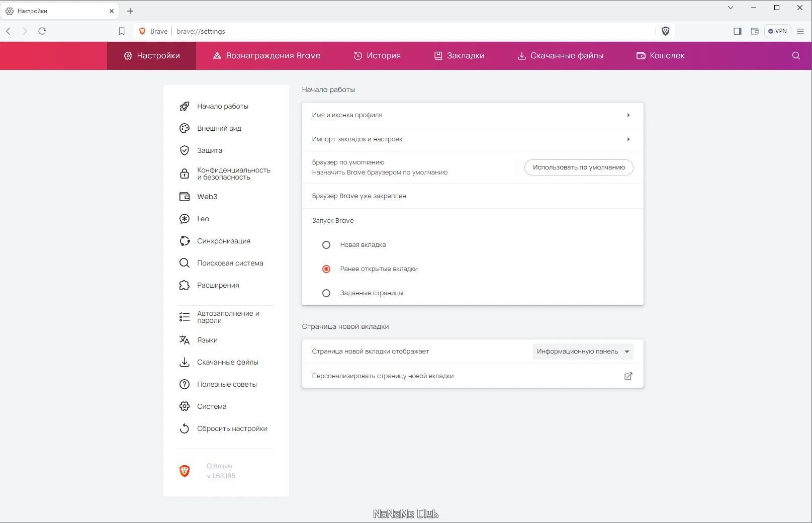Switch to История tab

[377, 56]
